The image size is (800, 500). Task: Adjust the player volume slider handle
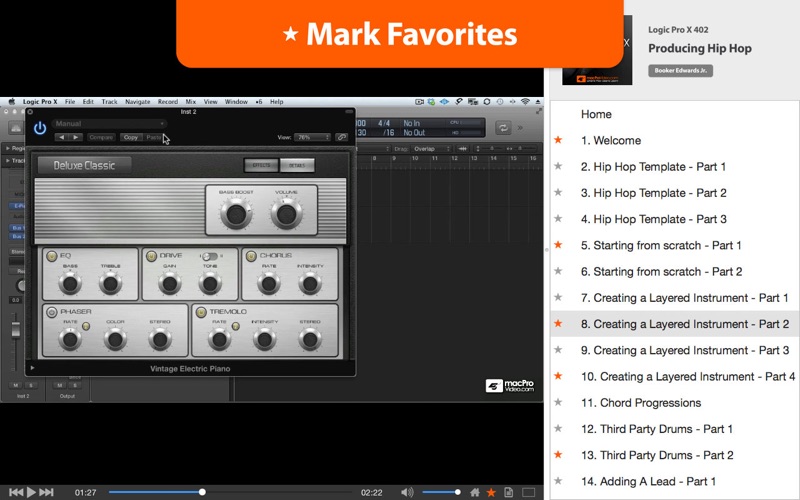click(458, 492)
